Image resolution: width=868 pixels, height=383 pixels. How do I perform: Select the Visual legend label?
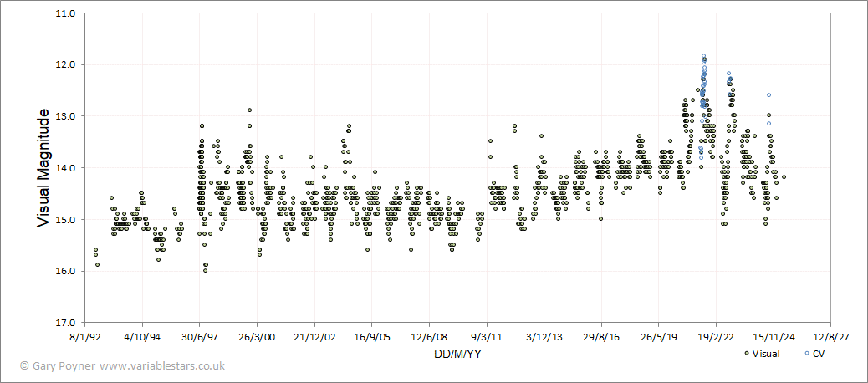[x=767, y=354]
